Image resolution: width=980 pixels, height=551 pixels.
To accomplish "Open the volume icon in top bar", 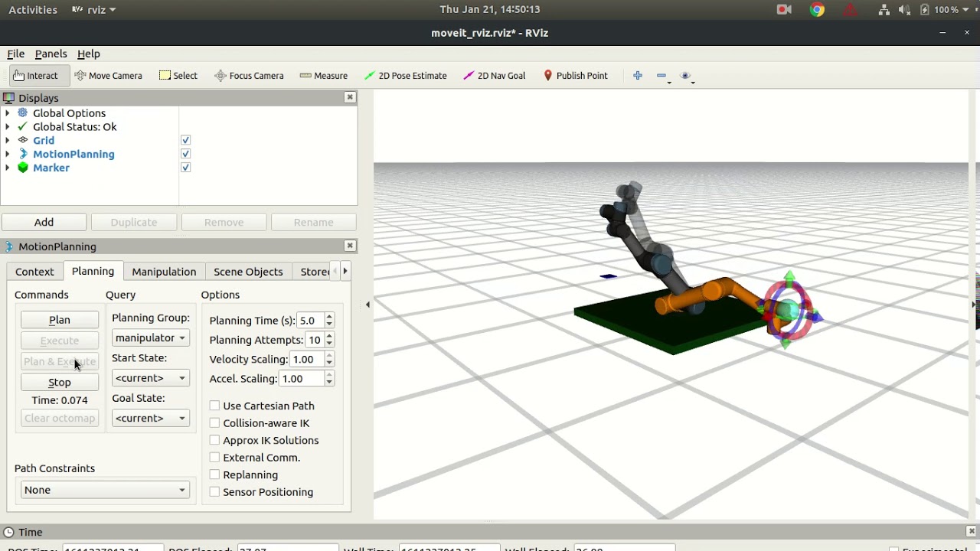I will pos(904,10).
